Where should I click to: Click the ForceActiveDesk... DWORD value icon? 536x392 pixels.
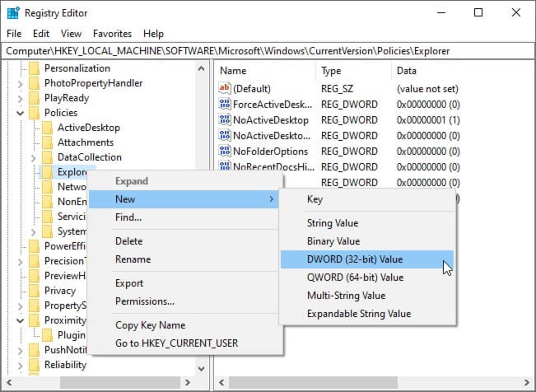[x=224, y=104]
